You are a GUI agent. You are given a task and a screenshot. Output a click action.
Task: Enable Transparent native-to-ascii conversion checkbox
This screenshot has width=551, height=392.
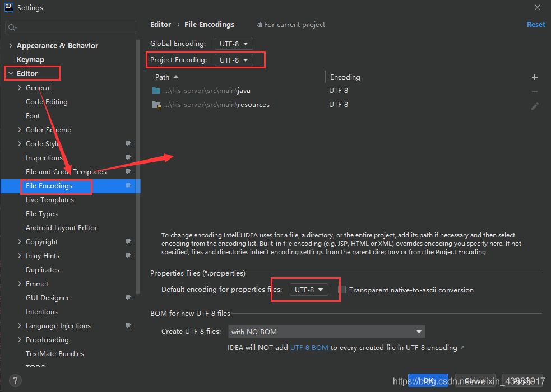342,290
